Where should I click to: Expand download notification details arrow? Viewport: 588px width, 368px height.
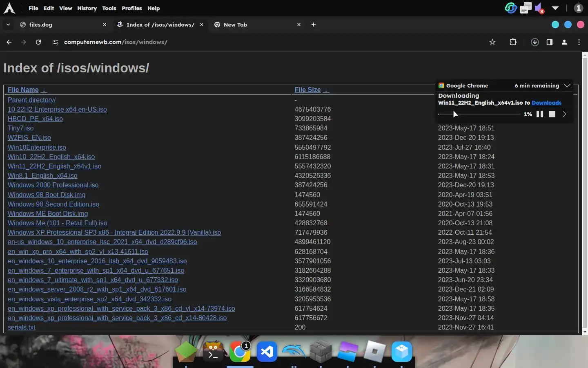point(564,114)
